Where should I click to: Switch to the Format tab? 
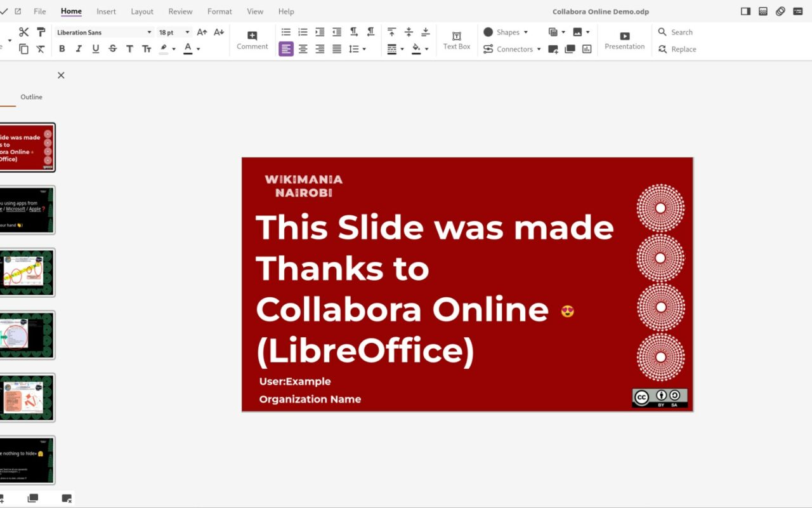click(x=219, y=11)
